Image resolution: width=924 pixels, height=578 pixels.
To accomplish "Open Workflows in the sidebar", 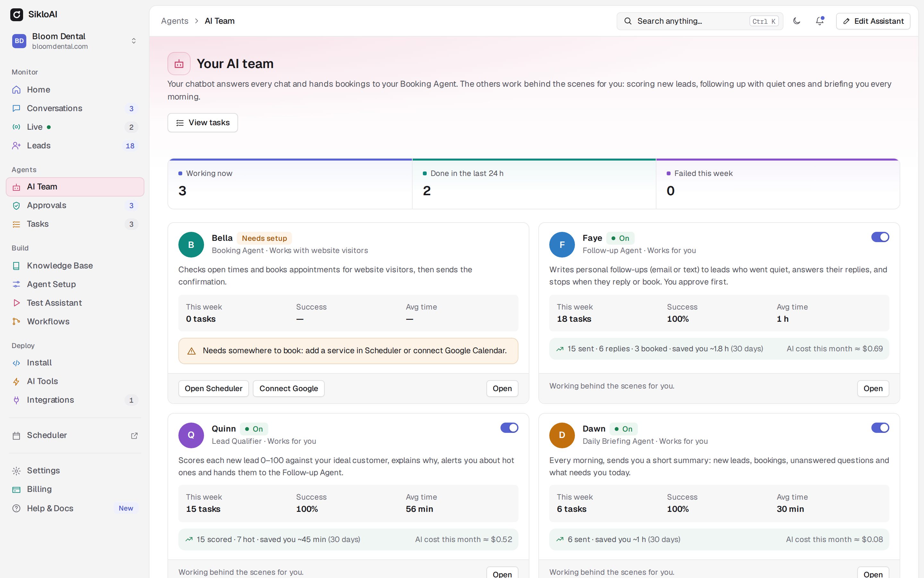I will [75, 321].
